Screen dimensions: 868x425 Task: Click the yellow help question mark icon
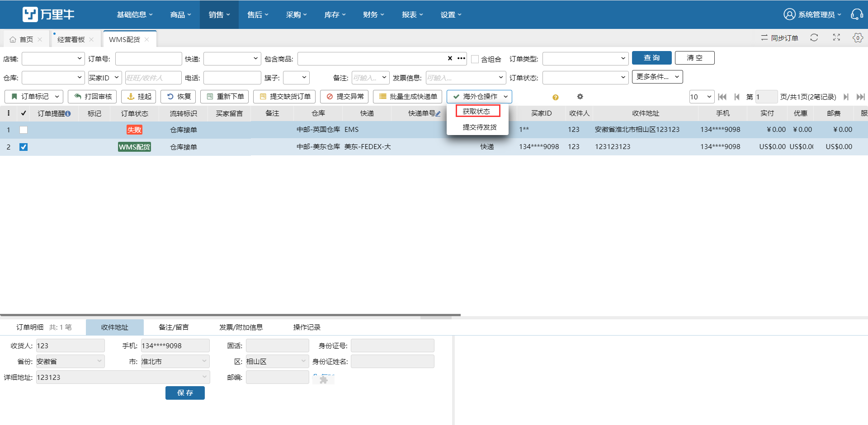click(556, 97)
